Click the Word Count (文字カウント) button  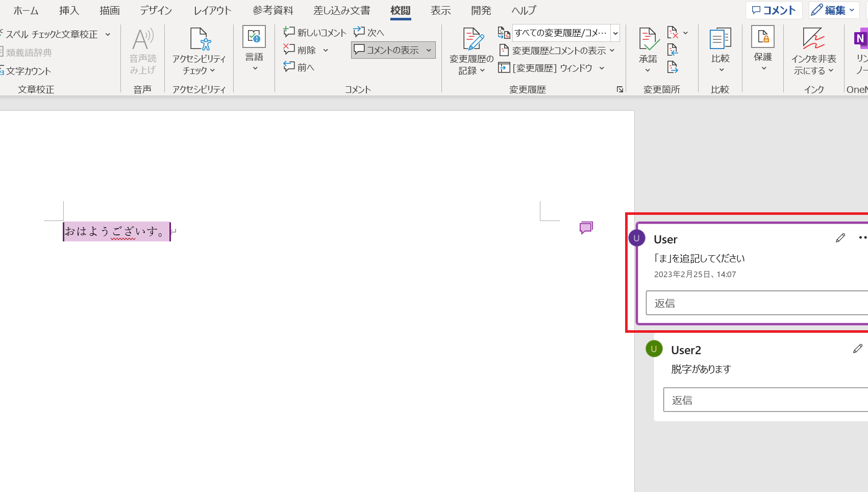tap(28, 71)
